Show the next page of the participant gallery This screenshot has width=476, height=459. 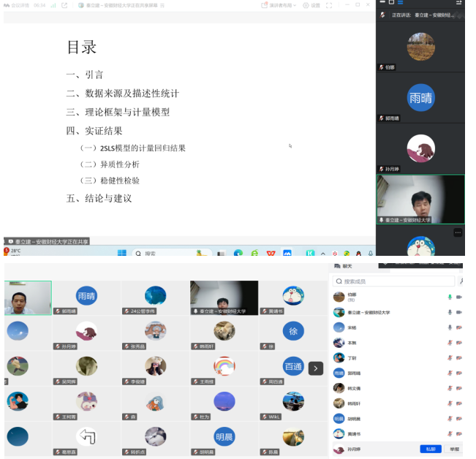pos(315,368)
